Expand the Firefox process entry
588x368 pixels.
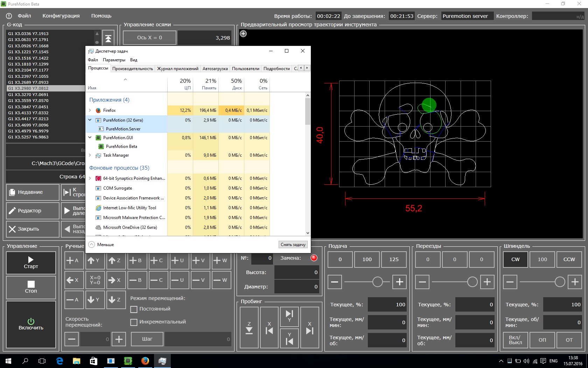(90, 110)
